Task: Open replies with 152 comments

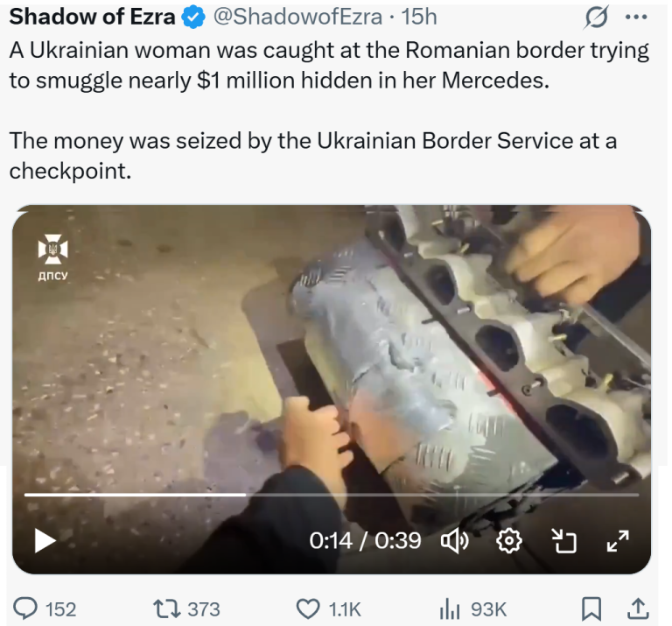Action: pos(45,609)
